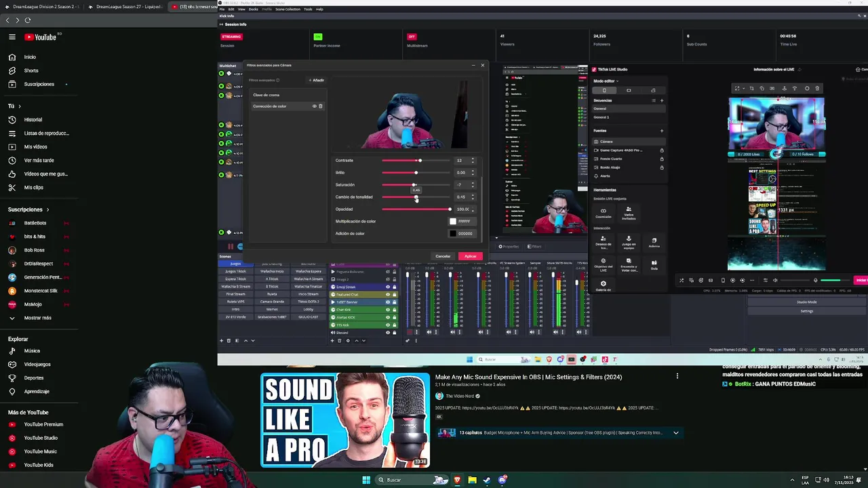Open Objetivos del LIVE tool
868x488 pixels.
point(604,264)
